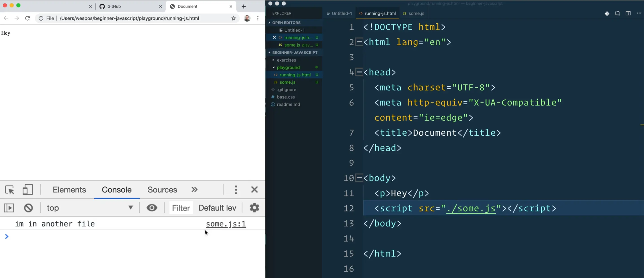Switch to the Sources tab
644x278 pixels.
click(162, 190)
